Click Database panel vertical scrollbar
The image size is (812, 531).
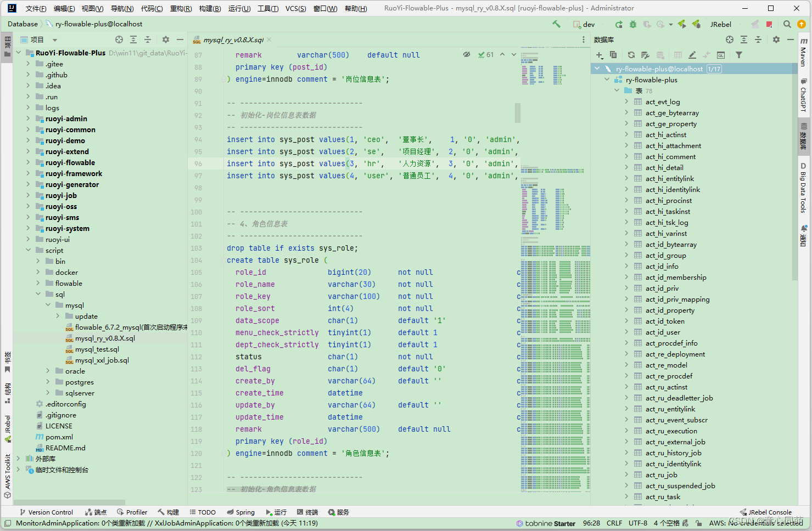794,171
